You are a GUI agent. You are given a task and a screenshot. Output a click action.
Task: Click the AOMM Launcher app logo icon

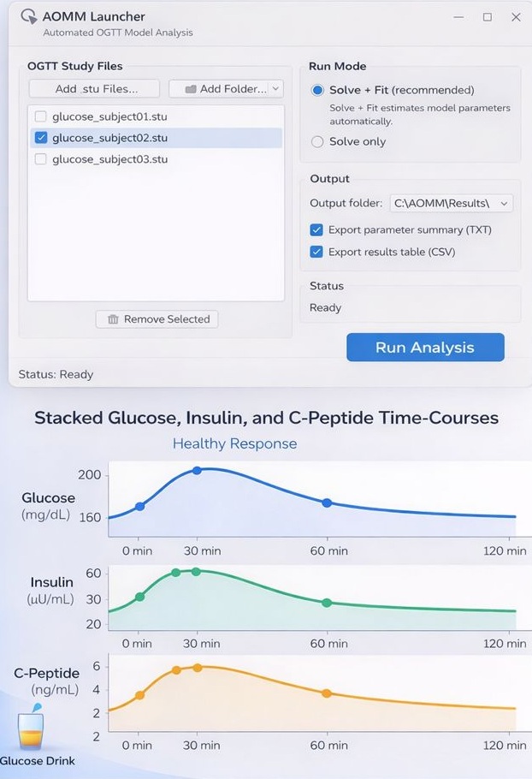point(28,17)
